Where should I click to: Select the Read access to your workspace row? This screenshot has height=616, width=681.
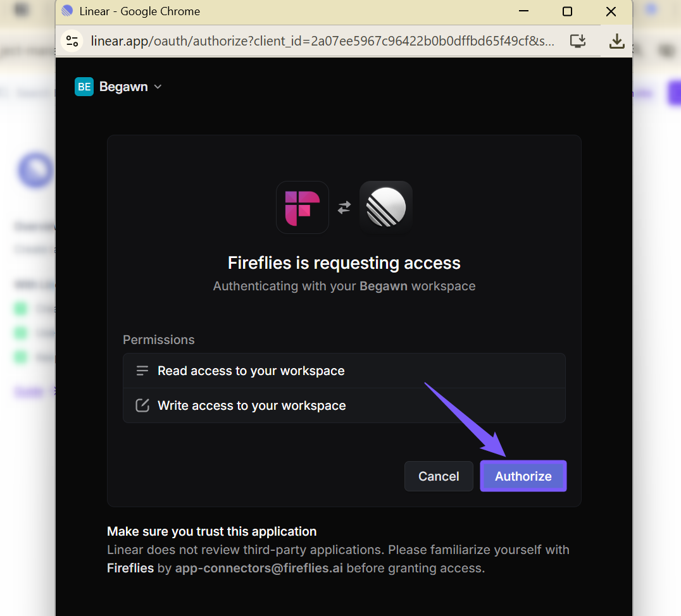click(x=344, y=371)
